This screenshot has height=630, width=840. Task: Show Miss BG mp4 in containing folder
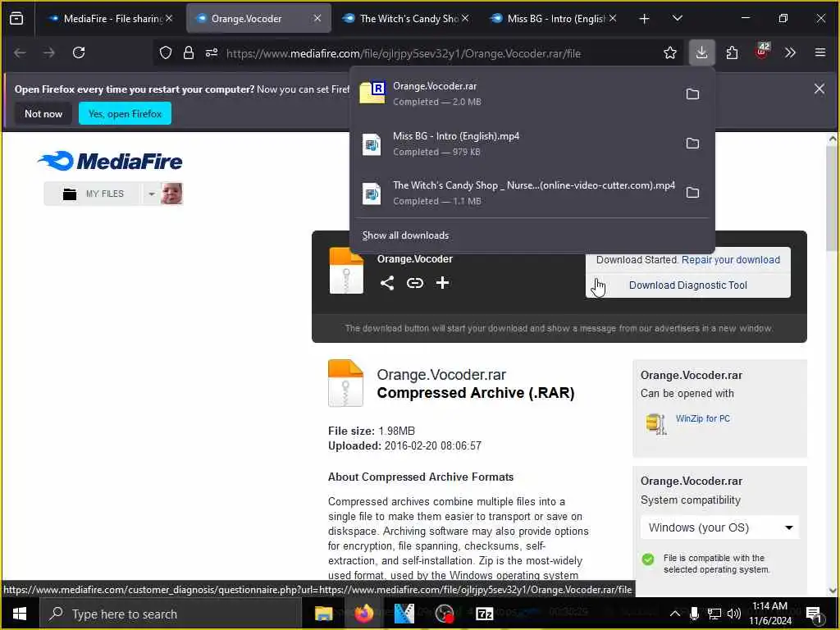click(x=692, y=143)
